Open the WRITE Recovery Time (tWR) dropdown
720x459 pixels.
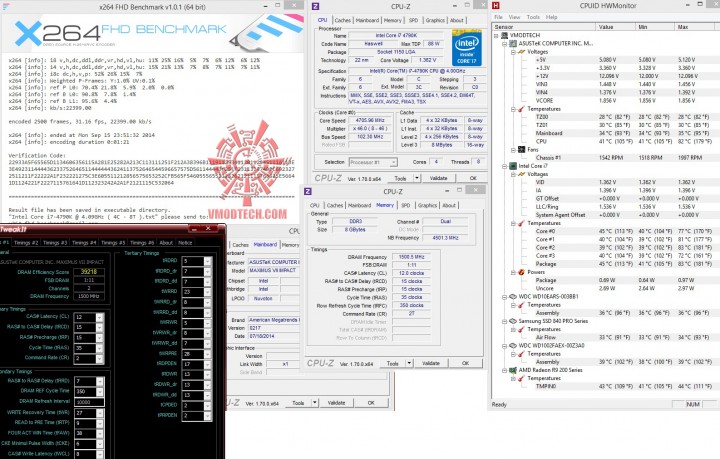tap(100, 413)
